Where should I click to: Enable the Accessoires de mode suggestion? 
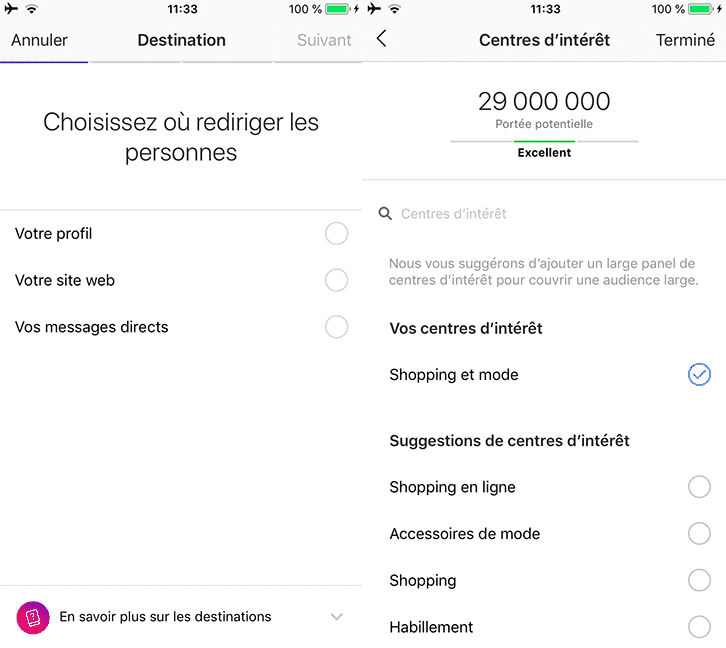tap(699, 534)
